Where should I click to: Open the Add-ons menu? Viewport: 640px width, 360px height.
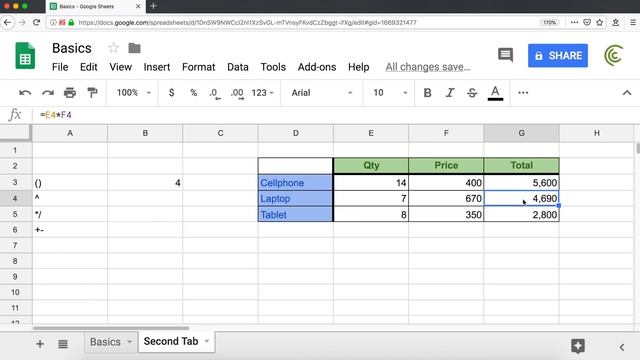[x=317, y=67]
